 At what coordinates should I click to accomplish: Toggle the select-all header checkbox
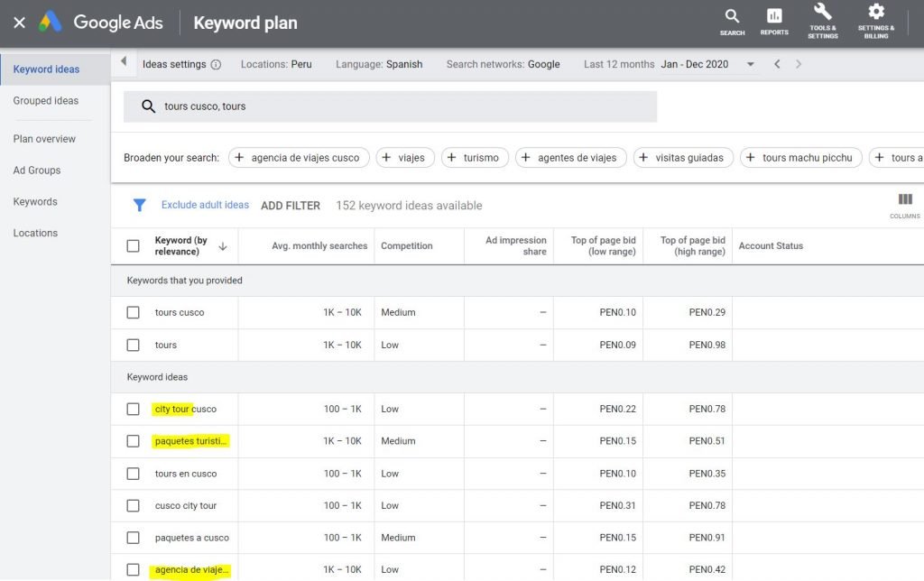[134, 245]
